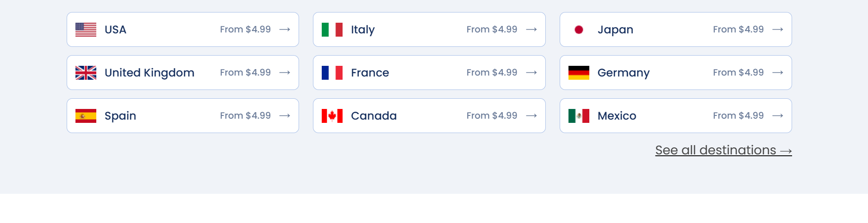This screenshot has height=223, width=868.
Task: Click the Mexico flag icon
Action: coord(579,116)
